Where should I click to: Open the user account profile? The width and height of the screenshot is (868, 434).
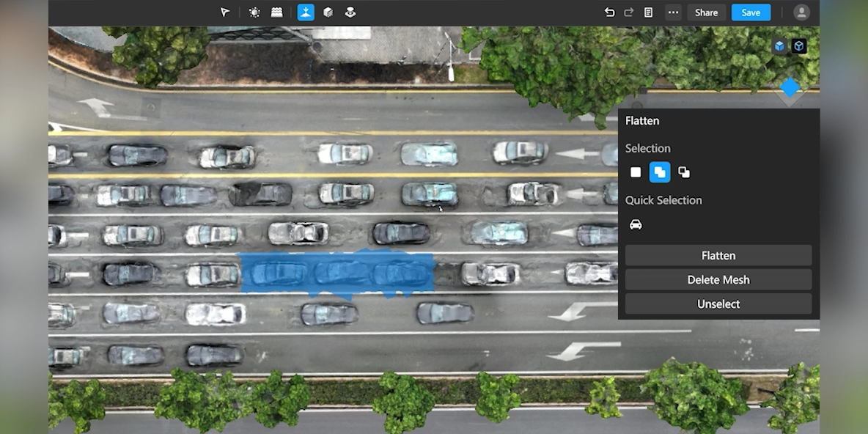(801, 12)
